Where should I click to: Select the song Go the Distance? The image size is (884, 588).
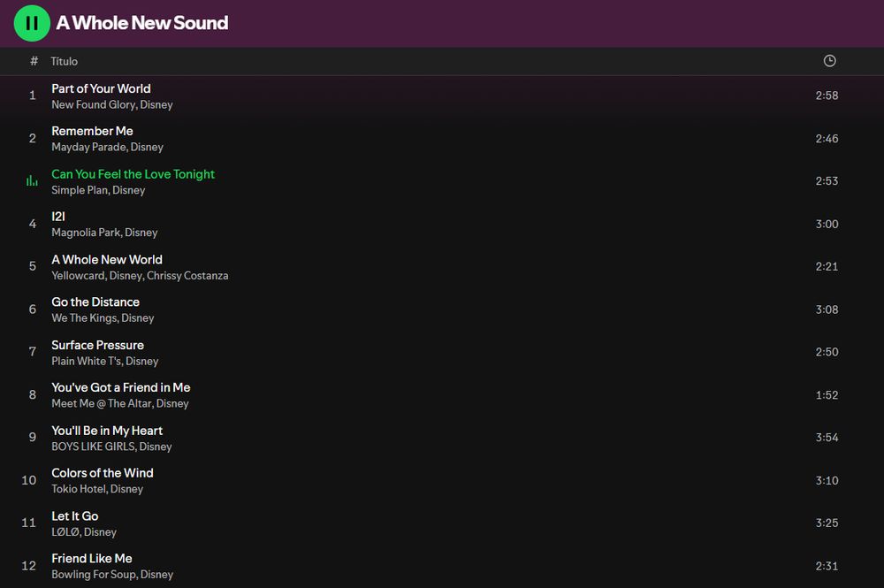coord(95,302)
